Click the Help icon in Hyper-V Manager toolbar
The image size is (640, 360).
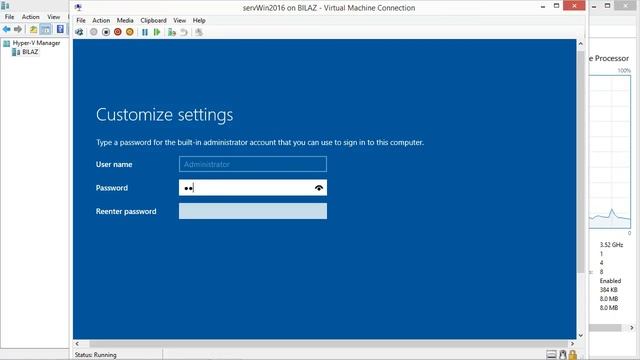click(x=60, y=29)
